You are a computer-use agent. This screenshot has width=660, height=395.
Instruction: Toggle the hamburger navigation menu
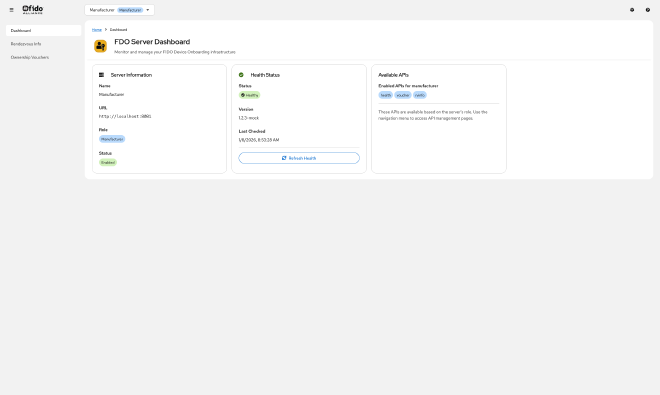11,10
